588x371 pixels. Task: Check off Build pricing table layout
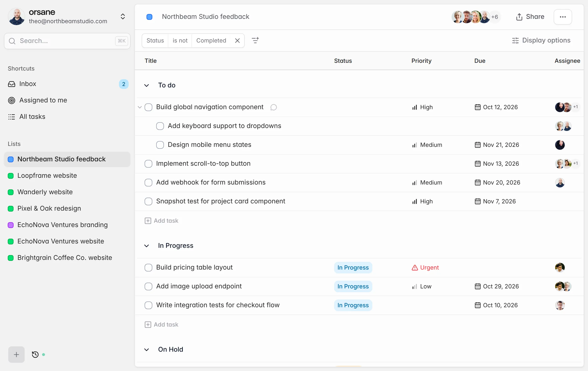coord(148,268)
